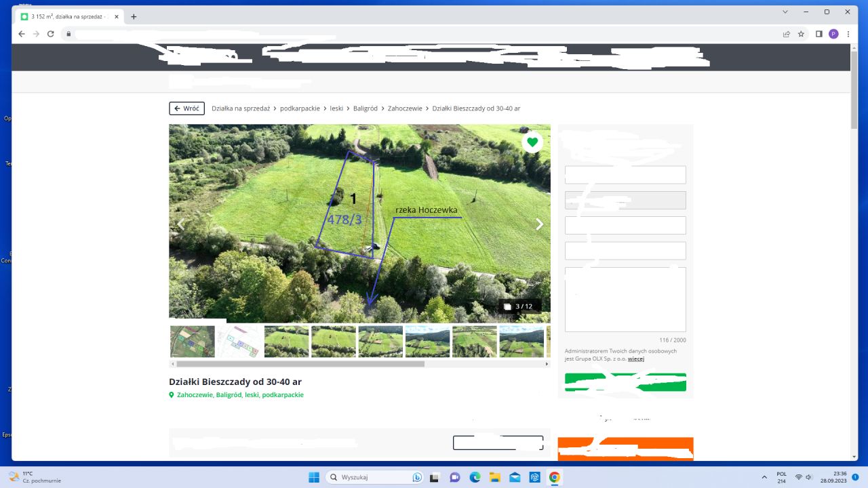The width and height of the screenshot is (868, 488).
Task: Open the 'podkarpackie' breadcrumb link
Action: (300, 108)
